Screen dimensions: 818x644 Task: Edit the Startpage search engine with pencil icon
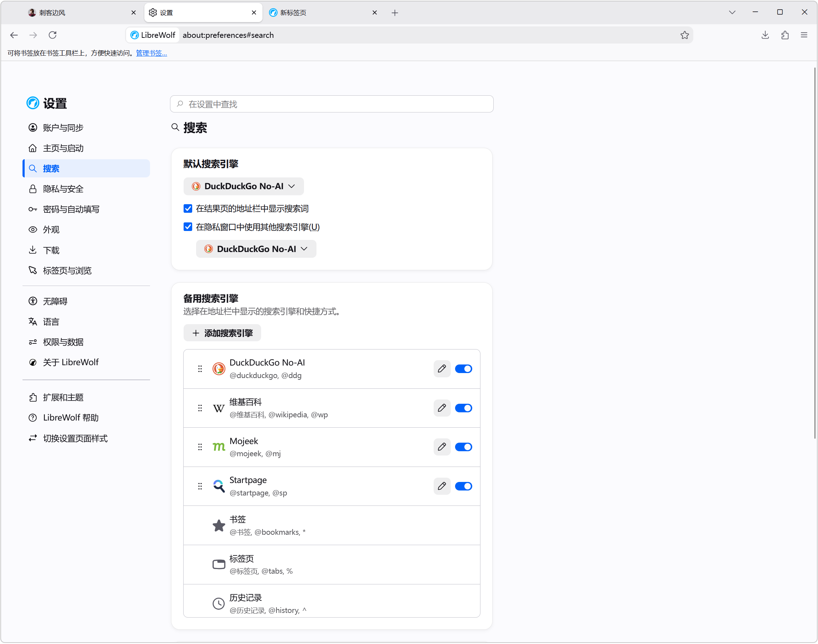[x=442, y=486]
